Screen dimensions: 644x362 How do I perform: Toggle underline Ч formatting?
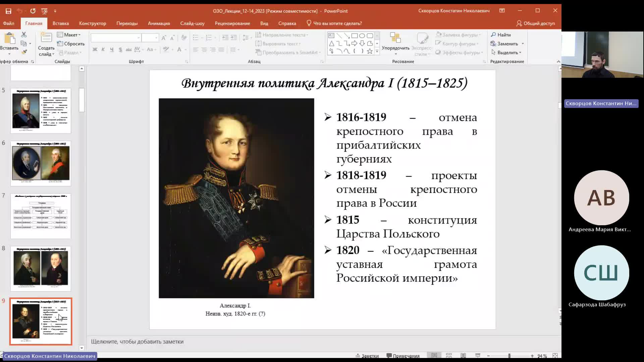click(x=112, y=50)
